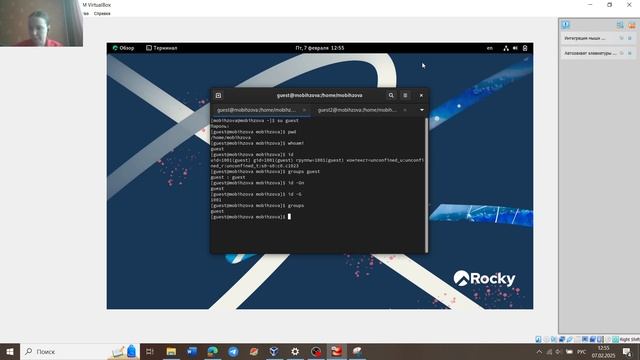
Task: Close the guest2@mobihzova tab
Action: click(x=405, y=110)
